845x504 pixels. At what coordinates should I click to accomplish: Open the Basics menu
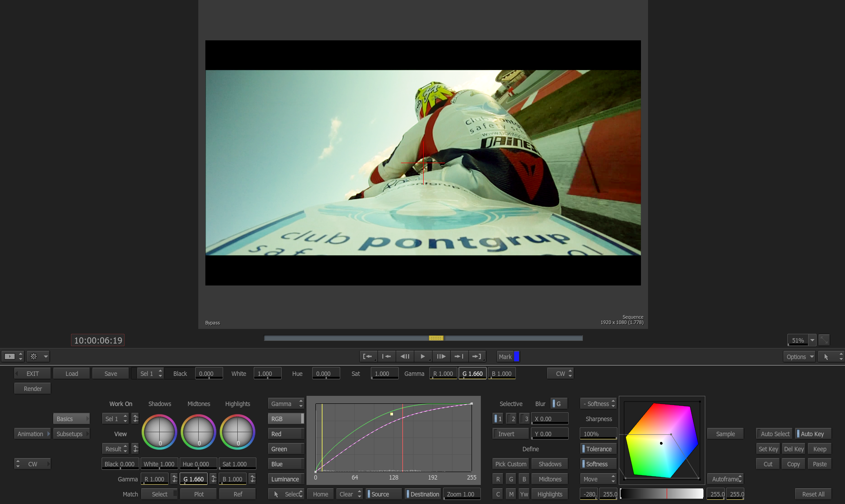pos(71,419)
